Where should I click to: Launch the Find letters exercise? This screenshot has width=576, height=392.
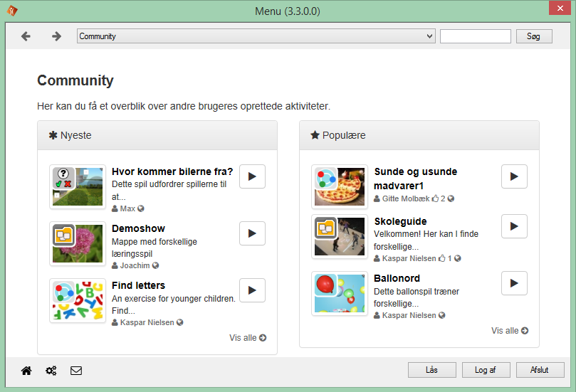[x=252, y=290]
